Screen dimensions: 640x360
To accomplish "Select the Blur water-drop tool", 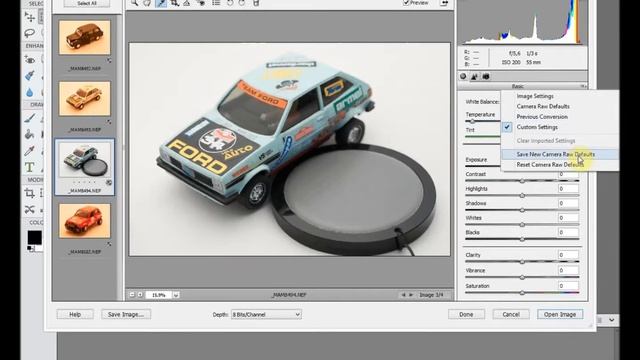I will coord(30,92).
